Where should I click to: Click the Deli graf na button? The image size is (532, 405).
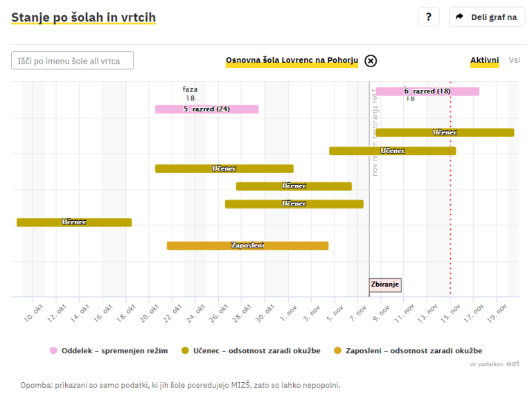pos(486,17)
